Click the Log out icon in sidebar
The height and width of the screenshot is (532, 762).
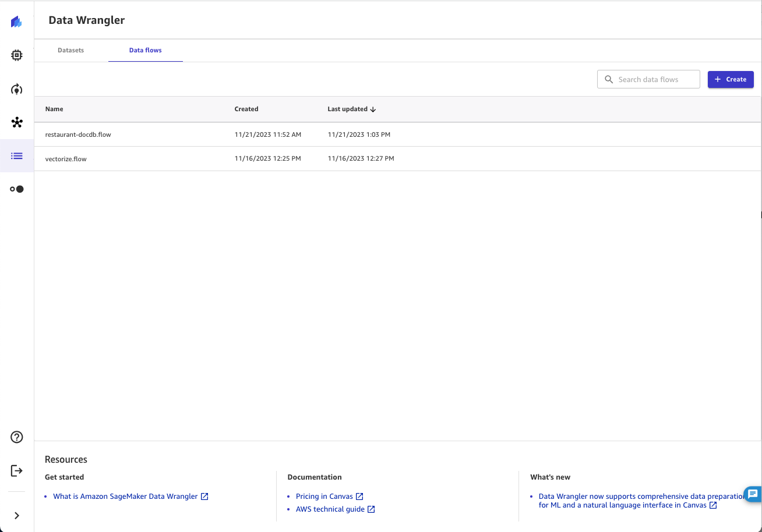pos(17,470)
